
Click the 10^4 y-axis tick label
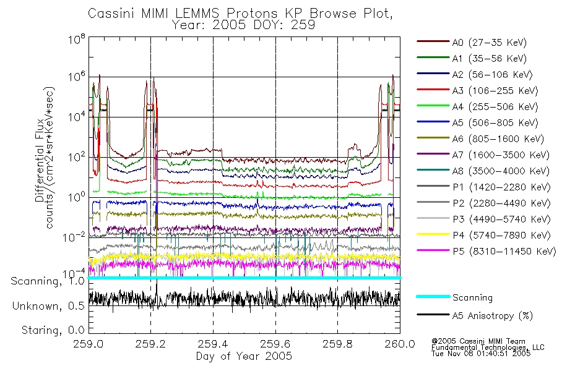[x=77, y=117]
